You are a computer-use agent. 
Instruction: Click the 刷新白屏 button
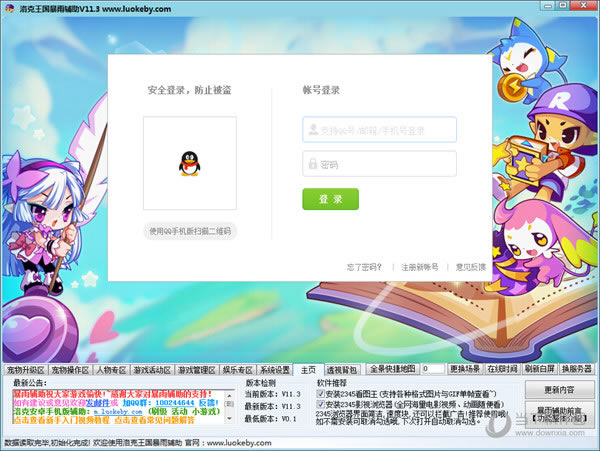coord(539,369)
